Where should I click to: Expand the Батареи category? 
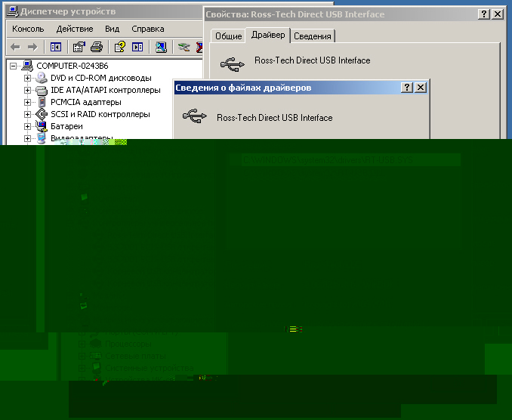click(27, 126)
